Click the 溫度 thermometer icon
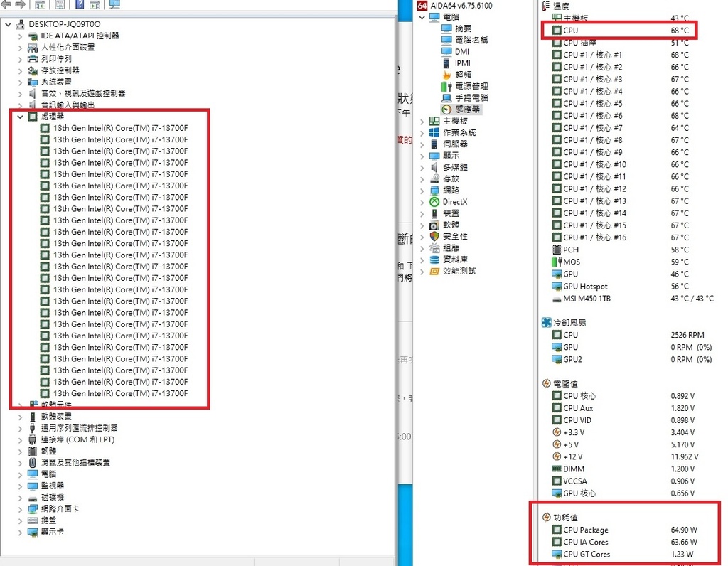 pyautogui.click(x=545, y=6)
